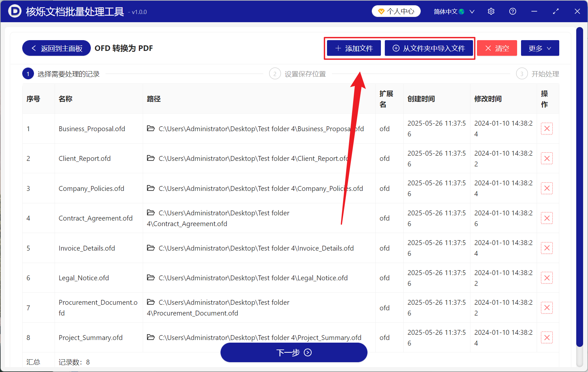
Task: Select step 3 开始处理
Action: point(537,74)
